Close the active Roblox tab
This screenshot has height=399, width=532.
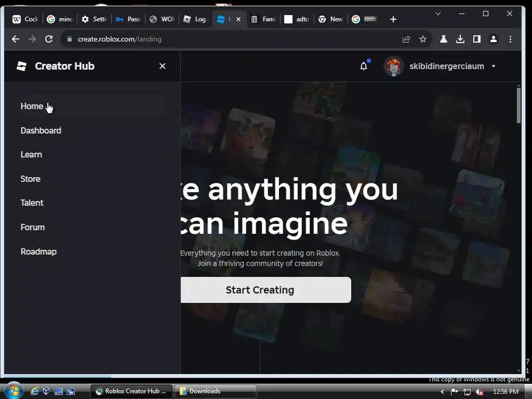coord(238,19)
